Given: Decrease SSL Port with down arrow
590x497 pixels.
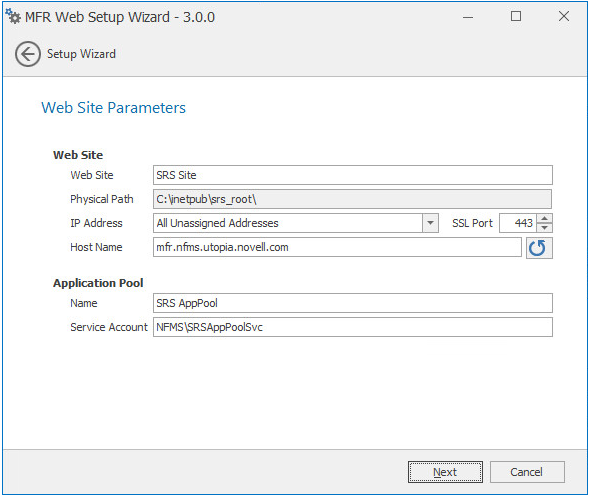Looking at the screenshot, I should [x=544, y=228].
